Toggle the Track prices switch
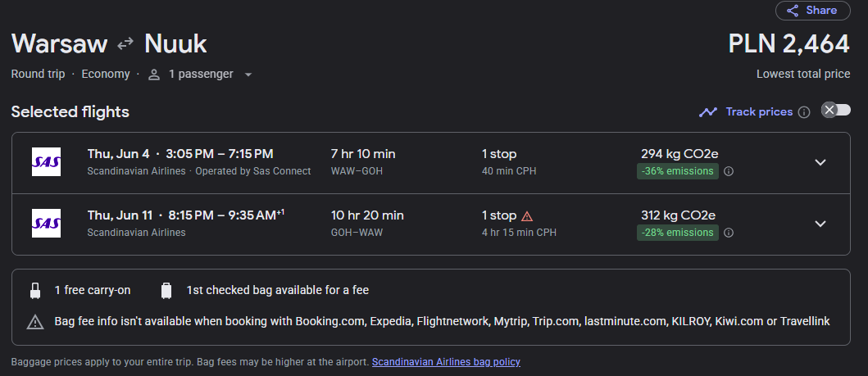This screenshot has width=868, height=376. (x=836, y=110)
